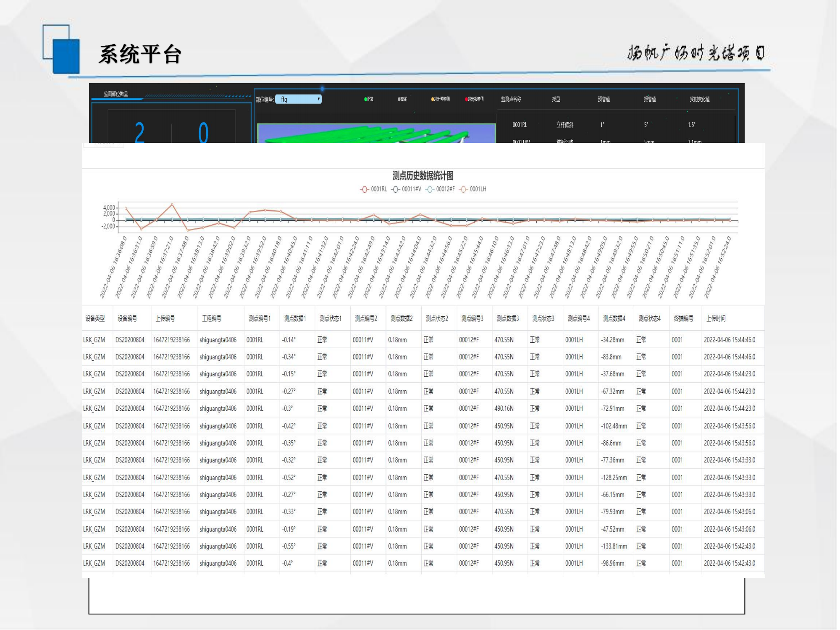This screenshot has width=840, height=630.
Task: Click the 测点编号3 table header
Action: 472,318
